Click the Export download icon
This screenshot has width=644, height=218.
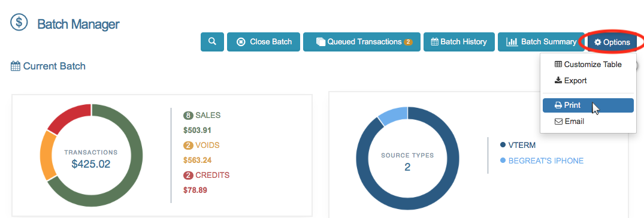[558, 80]
